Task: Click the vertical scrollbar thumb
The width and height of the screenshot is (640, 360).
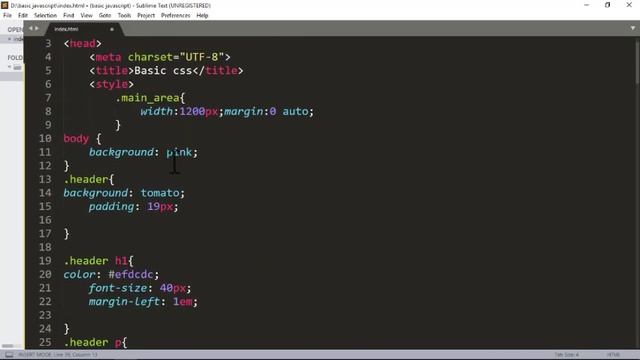Action: (637, 62)
